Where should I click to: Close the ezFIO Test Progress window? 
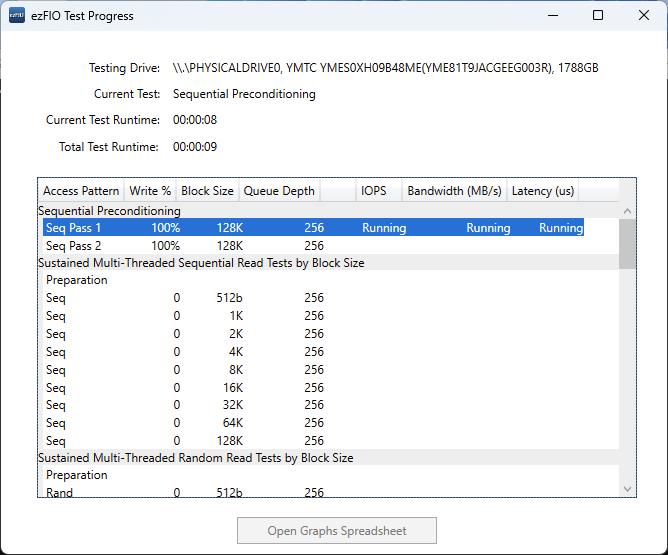pos(644,16)
